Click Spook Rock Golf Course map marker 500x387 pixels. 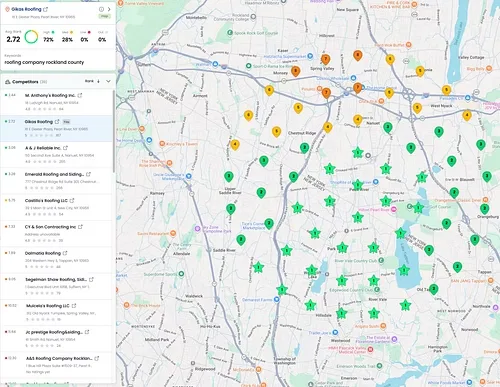coord(230,33)
